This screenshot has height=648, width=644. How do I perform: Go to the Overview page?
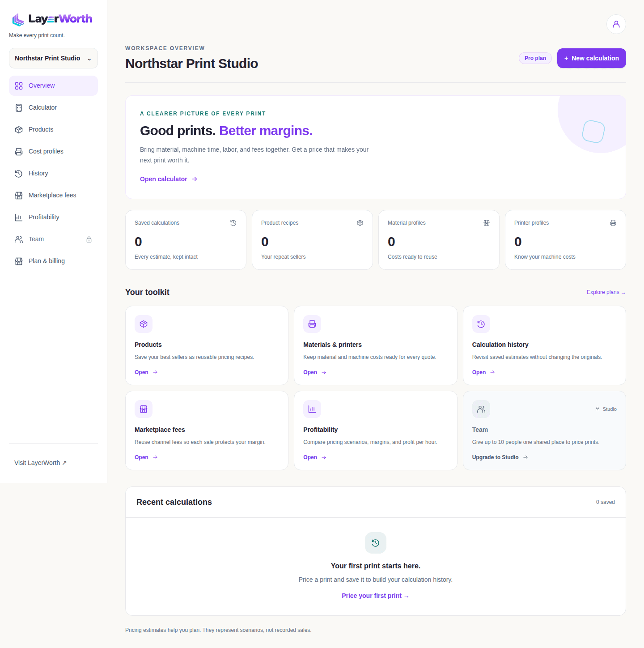(x=53, y=85)
